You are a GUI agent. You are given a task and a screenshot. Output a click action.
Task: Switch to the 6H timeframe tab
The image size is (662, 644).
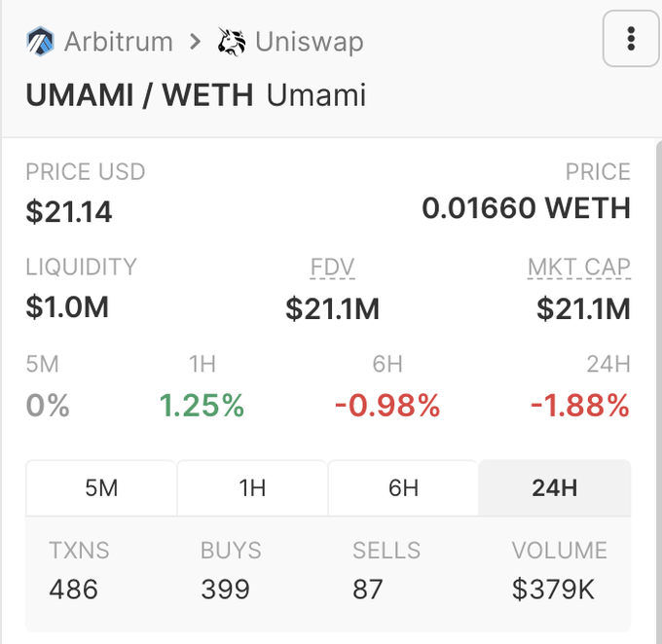(x=403, y=487)
